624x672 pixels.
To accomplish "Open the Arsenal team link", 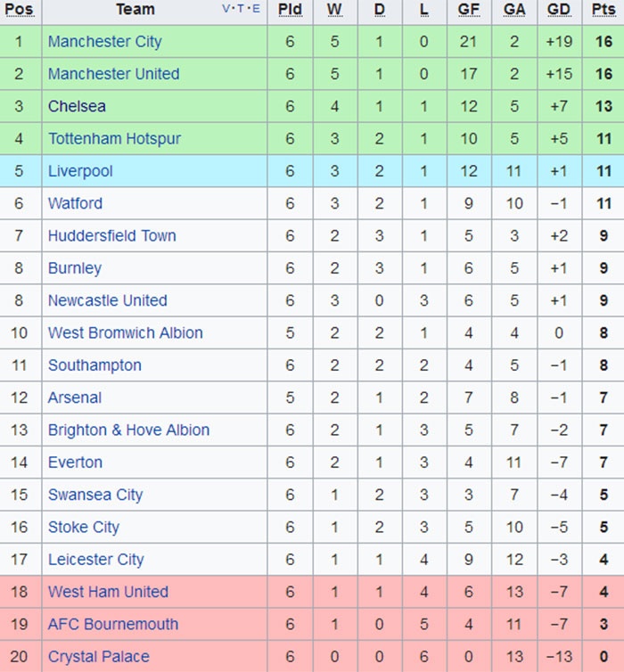I will tap(74, 397).
